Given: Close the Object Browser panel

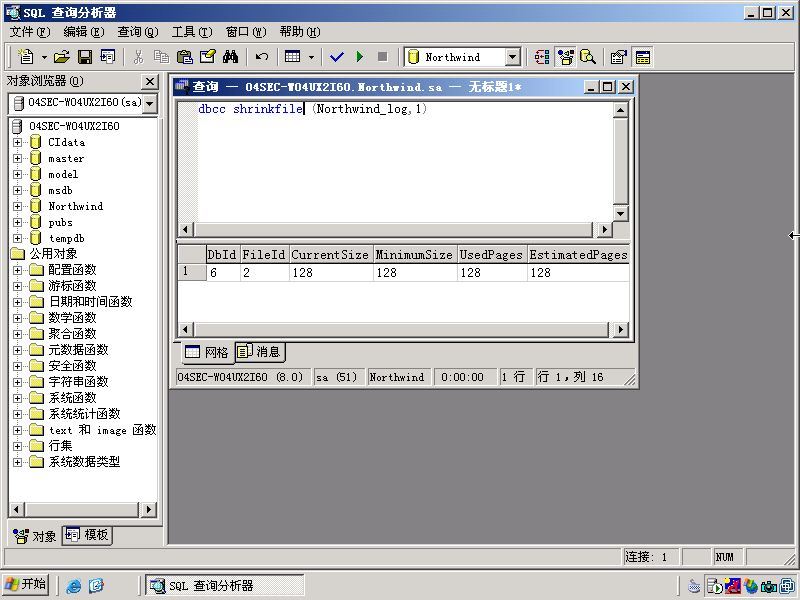Looking at the screenshot, I should 149,81.
